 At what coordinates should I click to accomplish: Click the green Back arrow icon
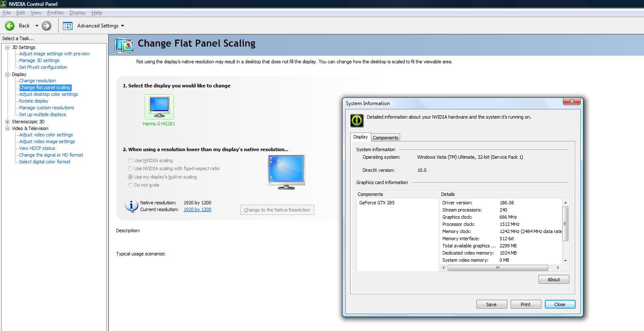[10, 26]
